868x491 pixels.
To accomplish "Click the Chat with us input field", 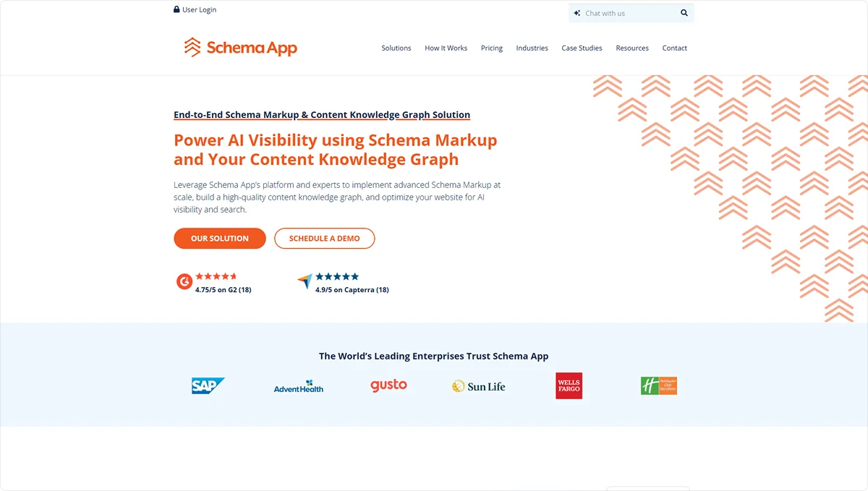I will [622, 12].
